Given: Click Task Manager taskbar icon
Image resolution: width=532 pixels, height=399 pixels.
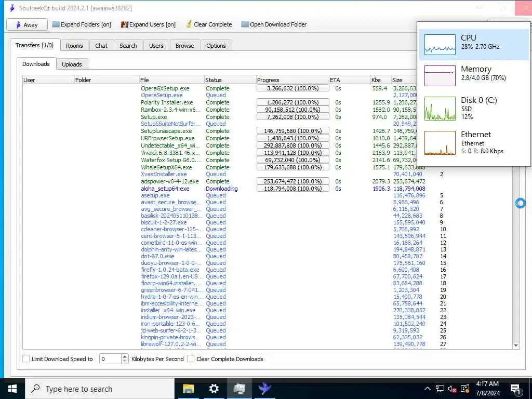Looking at the screenshot, I should 239,389.
